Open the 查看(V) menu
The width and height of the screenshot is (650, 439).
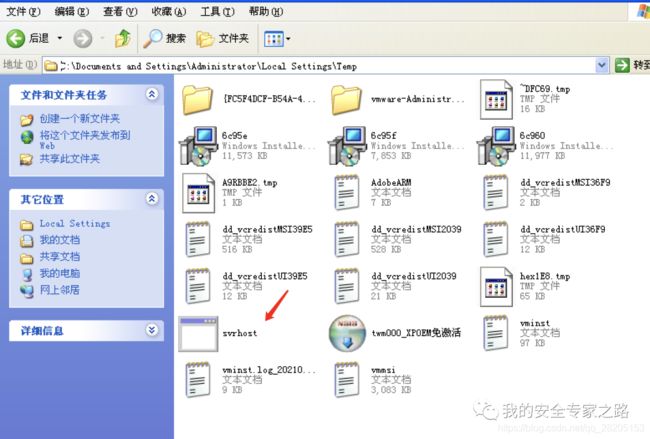click(x=120, y=11)
